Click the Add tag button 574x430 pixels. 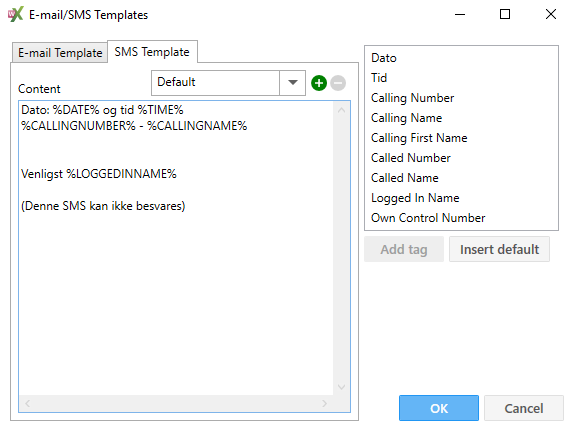click(x=404, y=249)
